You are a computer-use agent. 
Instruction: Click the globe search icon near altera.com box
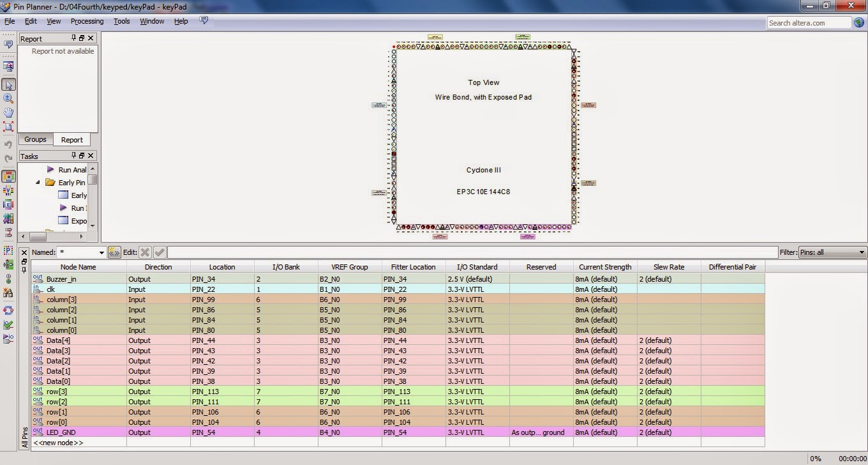pos(858,22)
